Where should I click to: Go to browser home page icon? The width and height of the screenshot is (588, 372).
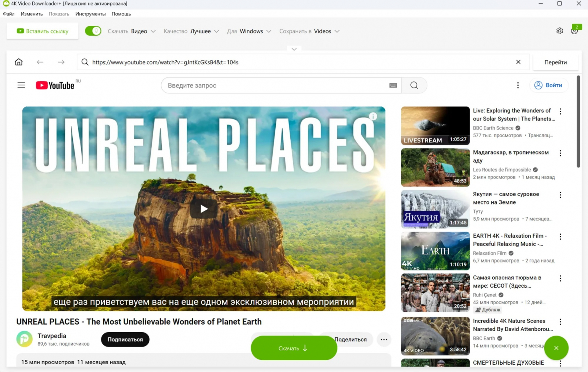(x=19, y=62)
